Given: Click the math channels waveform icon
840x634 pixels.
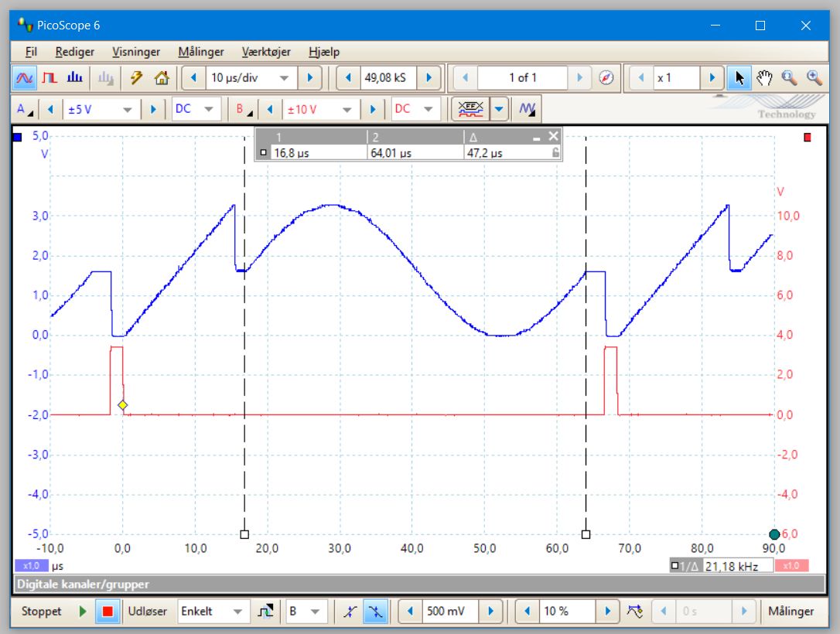Looking at the screenshot, I should click(x=528, y=109).
